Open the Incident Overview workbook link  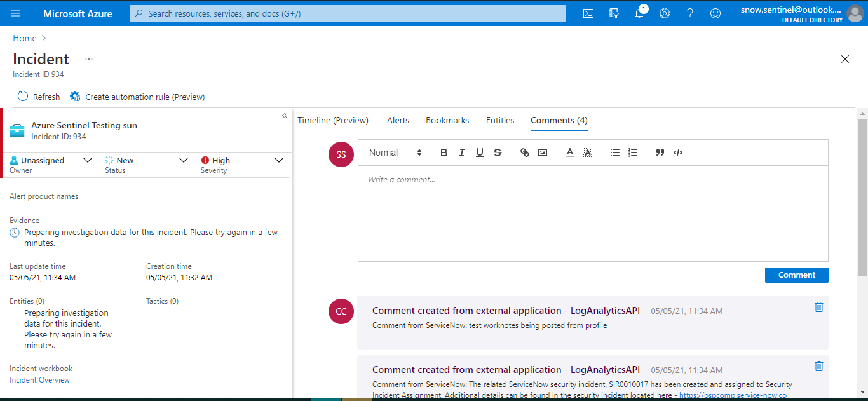coord(39,380)
